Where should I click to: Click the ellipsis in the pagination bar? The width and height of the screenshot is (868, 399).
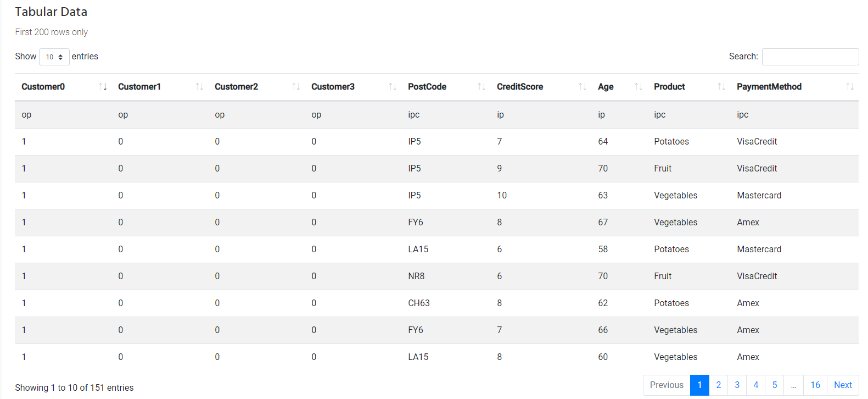[x=794, y=385]
